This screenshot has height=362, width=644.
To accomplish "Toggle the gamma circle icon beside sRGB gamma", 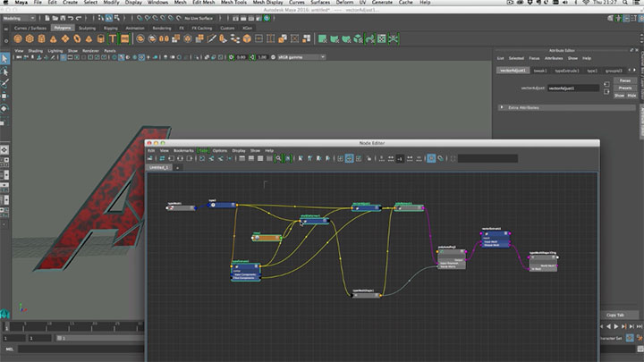I will pos(273,57).
